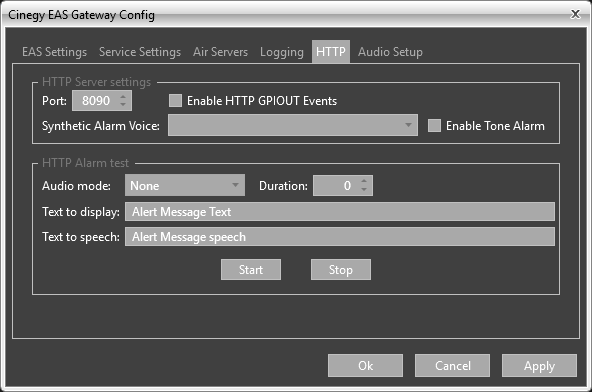This screenshot has height=392, width=592.
Task: Decrement Duration with down arrow
Action: (364, 190)
